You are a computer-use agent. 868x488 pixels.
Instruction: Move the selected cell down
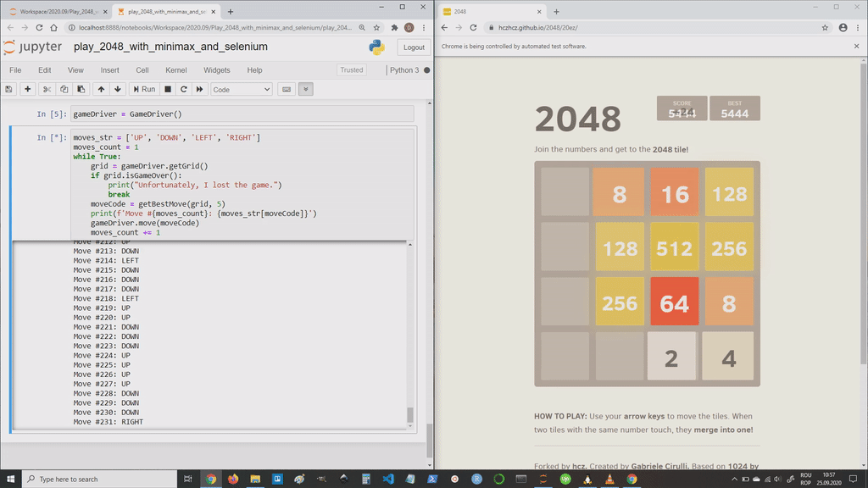(117, 89)
